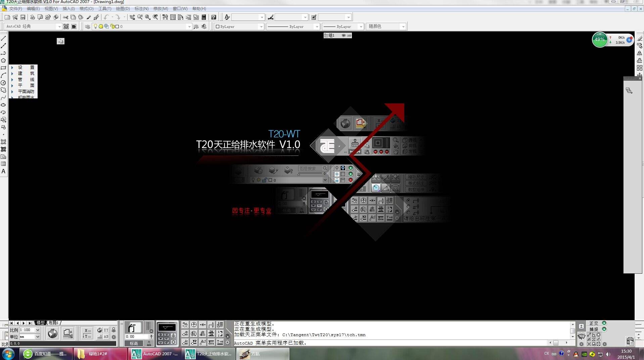Click the Layer Previous icon
Image resolution: width=644 pixels, height=360 pixels.
click(x=204, y=27)
